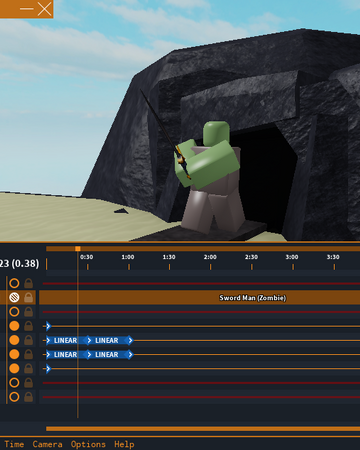Click the orange zoom bar above the time ruler
Image resolution: width=360 pixels, height=450 pixels.
[x=203, y=249]
